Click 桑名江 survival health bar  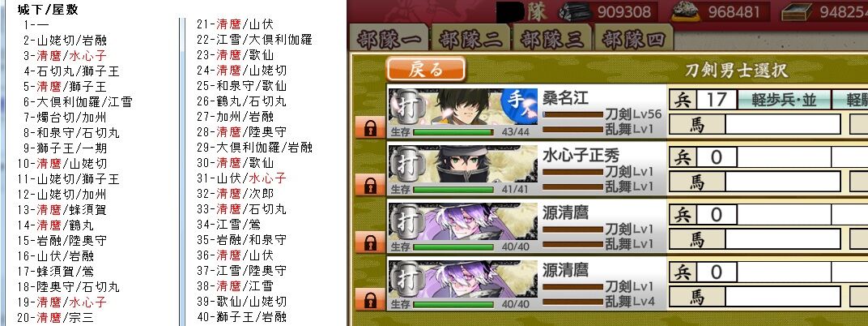(453, 132)
